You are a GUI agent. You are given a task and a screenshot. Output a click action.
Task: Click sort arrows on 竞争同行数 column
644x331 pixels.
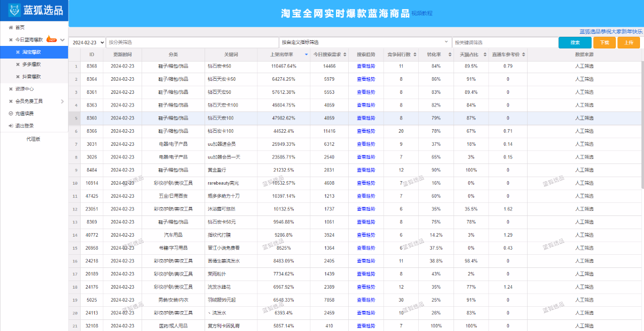coord(414,54)
